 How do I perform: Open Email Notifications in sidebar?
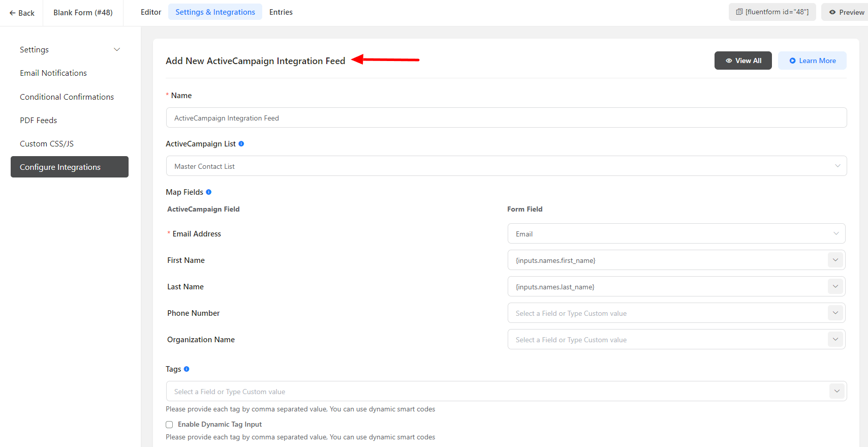click(x=53, y=73)
